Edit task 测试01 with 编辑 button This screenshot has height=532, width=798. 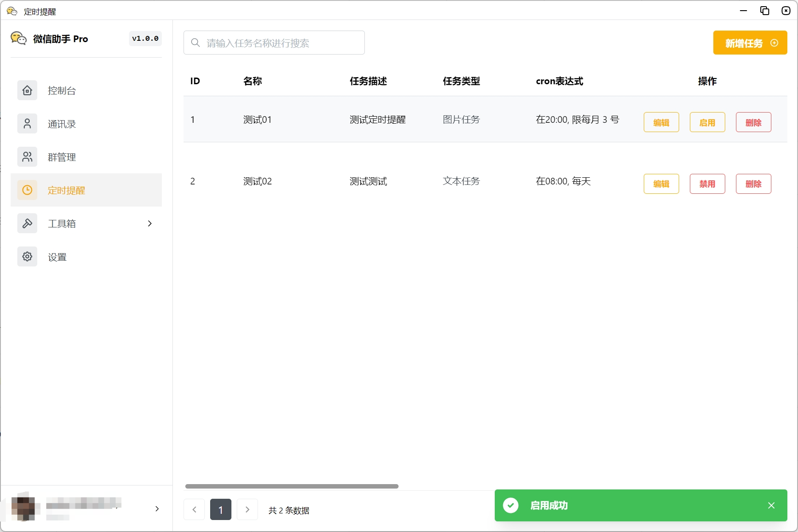661,122
